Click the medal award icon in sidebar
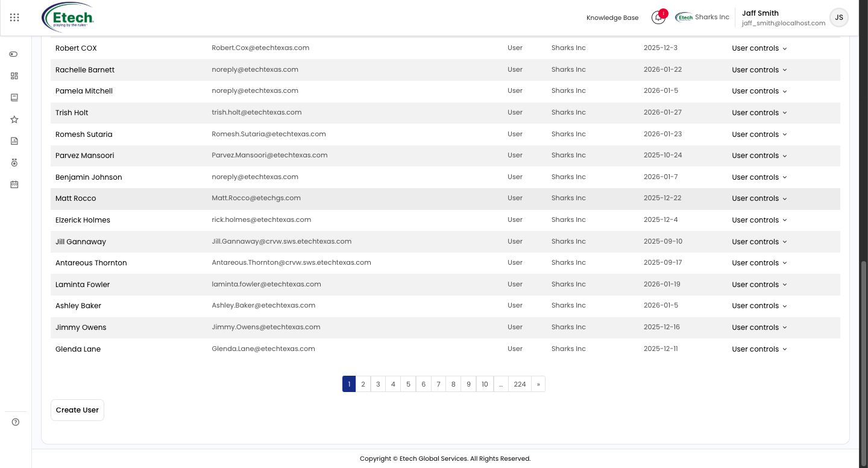868x468 pixels. (x=14, y=163)
